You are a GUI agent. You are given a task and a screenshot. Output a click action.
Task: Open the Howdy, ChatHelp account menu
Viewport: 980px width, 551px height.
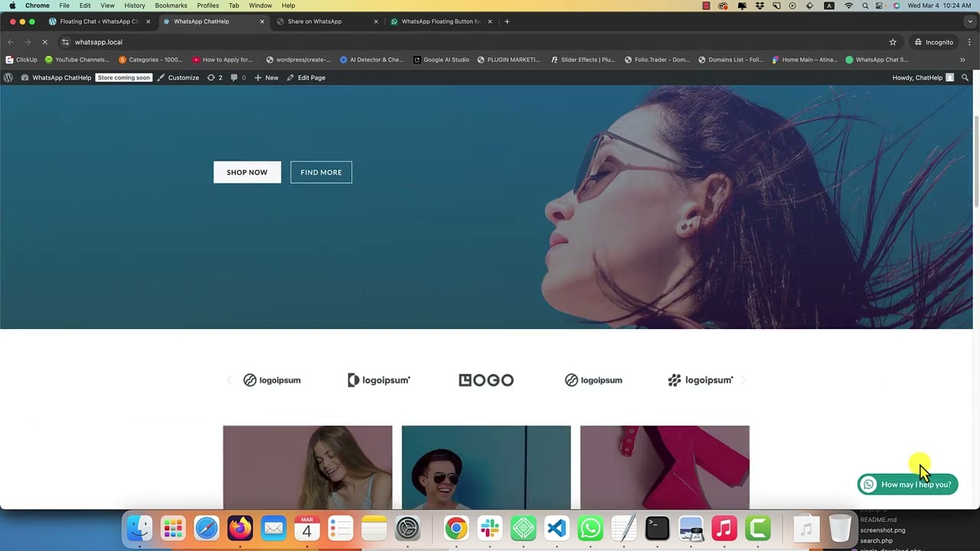[x=923, y=77]
